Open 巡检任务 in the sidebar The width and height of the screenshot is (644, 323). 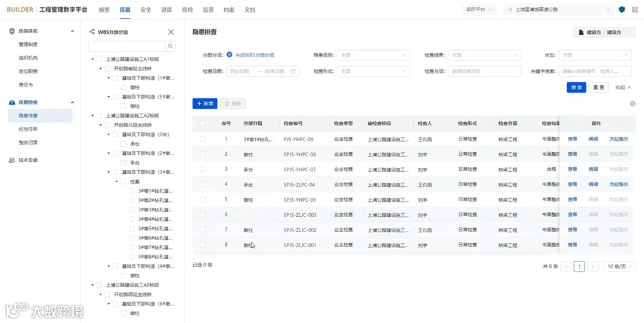(x=28, y=129)
